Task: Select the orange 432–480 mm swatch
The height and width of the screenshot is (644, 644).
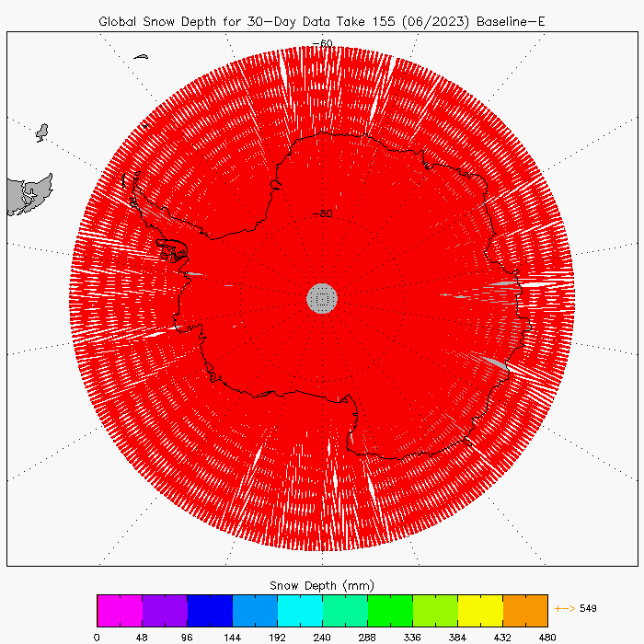Action: click(525, 610)
